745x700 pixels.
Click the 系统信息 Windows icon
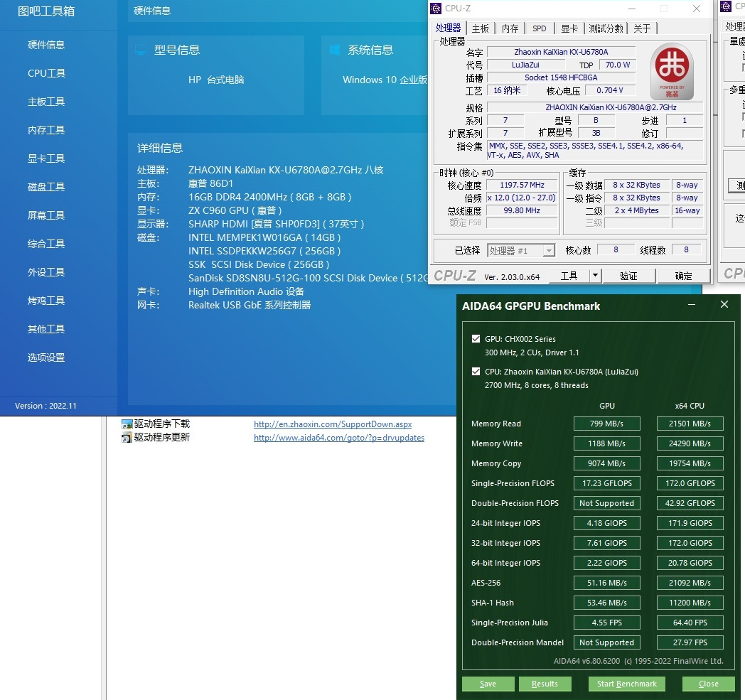point(335,48)
